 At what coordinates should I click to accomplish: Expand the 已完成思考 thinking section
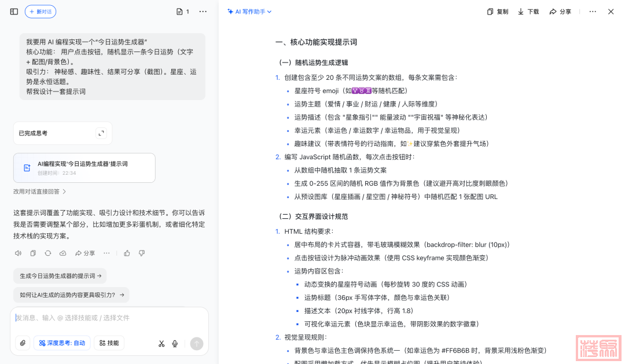tap(101, 133)
